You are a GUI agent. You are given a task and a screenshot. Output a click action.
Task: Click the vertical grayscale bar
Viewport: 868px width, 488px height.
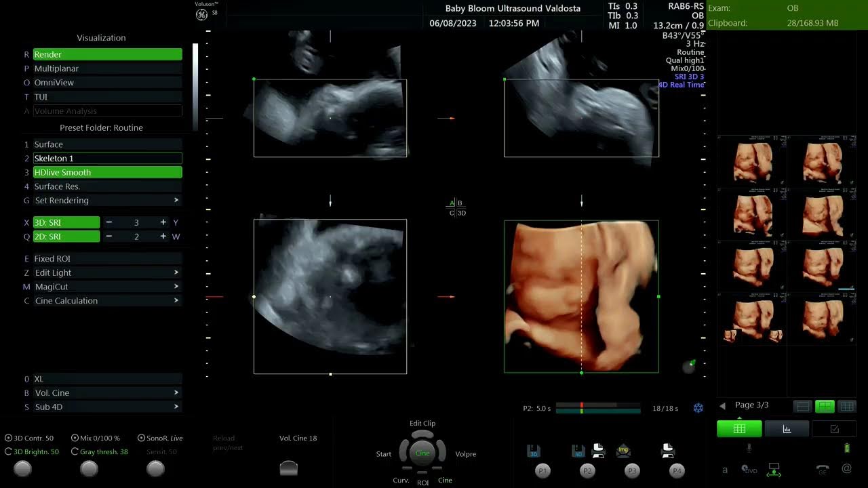tap(195, 87)
